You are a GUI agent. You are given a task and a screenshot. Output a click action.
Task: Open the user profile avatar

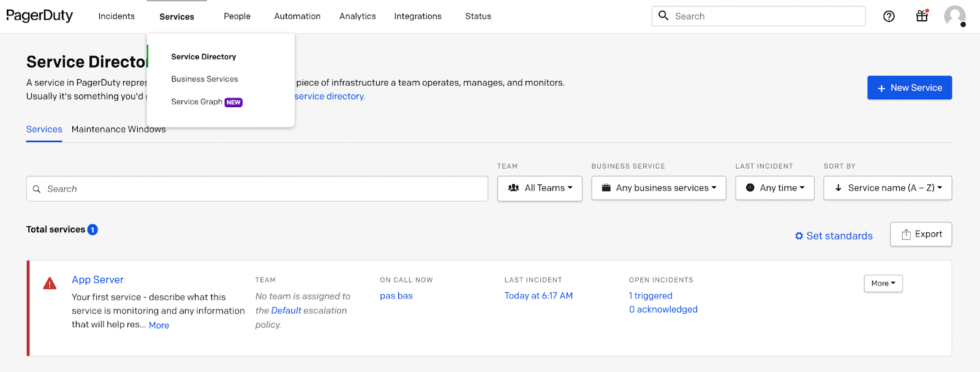tap(954, 16)
